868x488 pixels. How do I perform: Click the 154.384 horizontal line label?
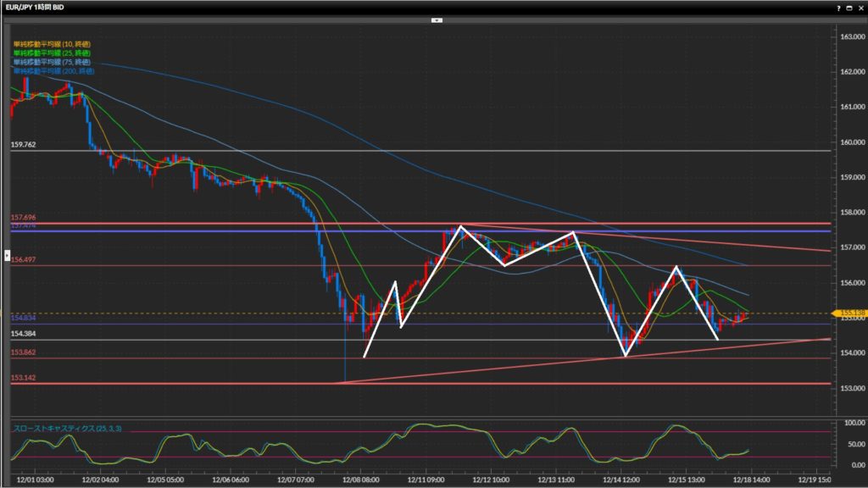[23, 335]
